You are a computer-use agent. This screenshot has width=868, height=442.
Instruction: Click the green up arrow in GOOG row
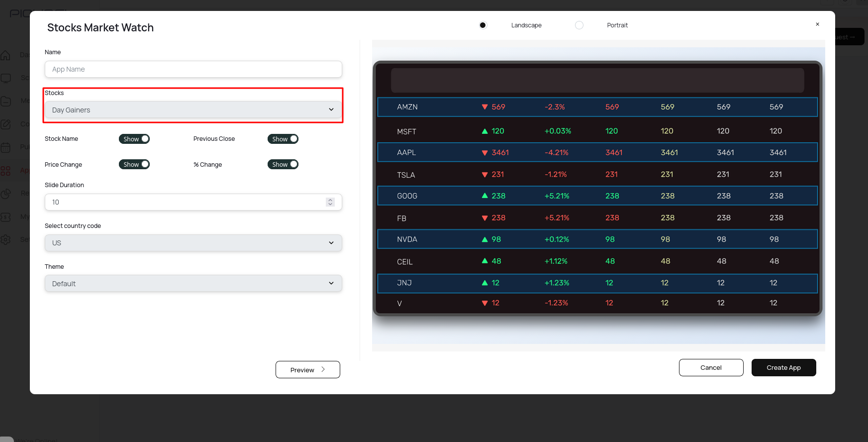[x=485, y=196]
